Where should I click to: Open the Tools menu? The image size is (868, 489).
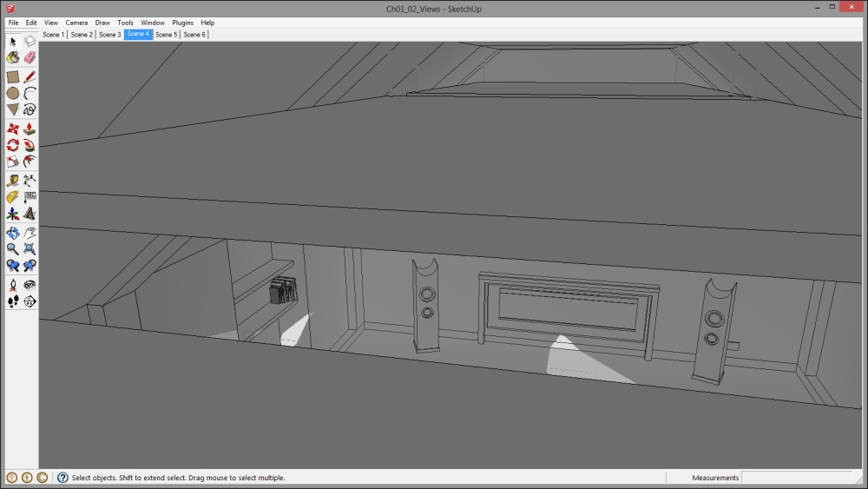click(x=125, y=23)
